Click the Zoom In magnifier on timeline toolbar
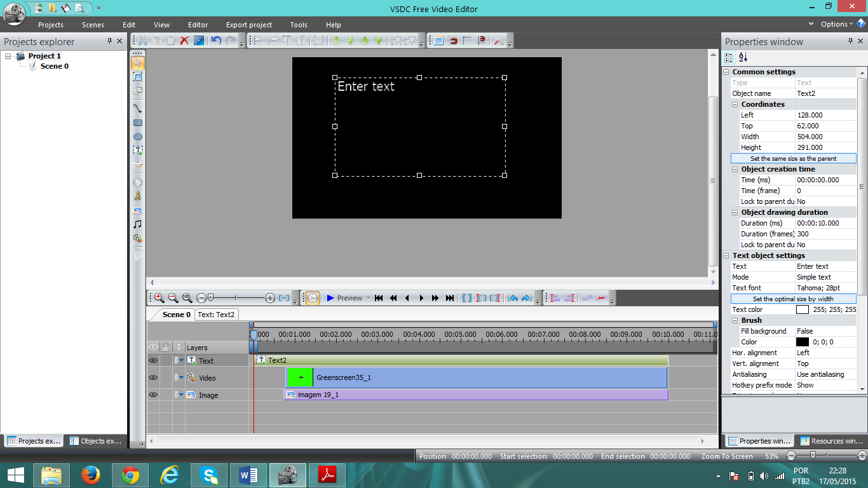This screenshot has width=868, height=488. tap(159, 298)
